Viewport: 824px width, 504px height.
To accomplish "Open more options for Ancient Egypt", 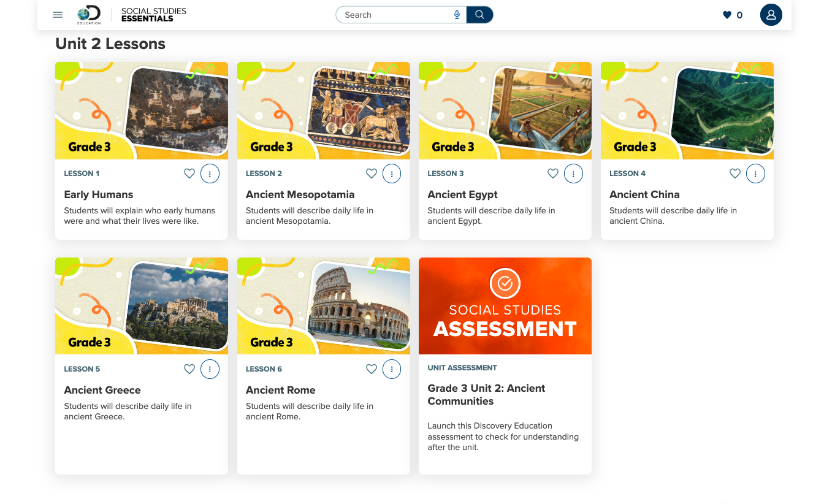I will tap(573, 174).
